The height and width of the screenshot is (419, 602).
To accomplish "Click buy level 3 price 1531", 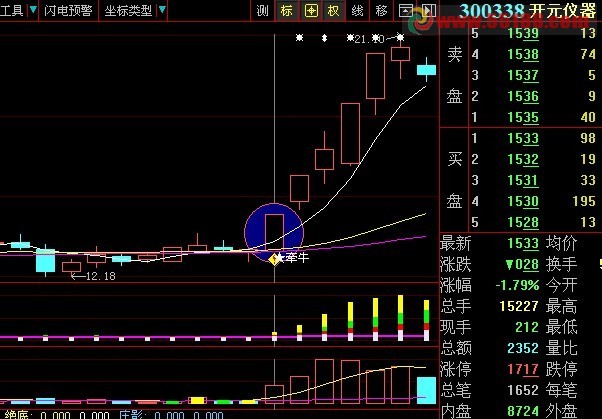I will pyautogui.click(x=523, y=180).
